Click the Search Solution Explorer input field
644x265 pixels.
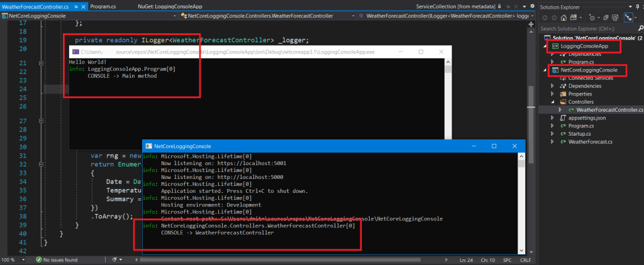coord(588,28)
